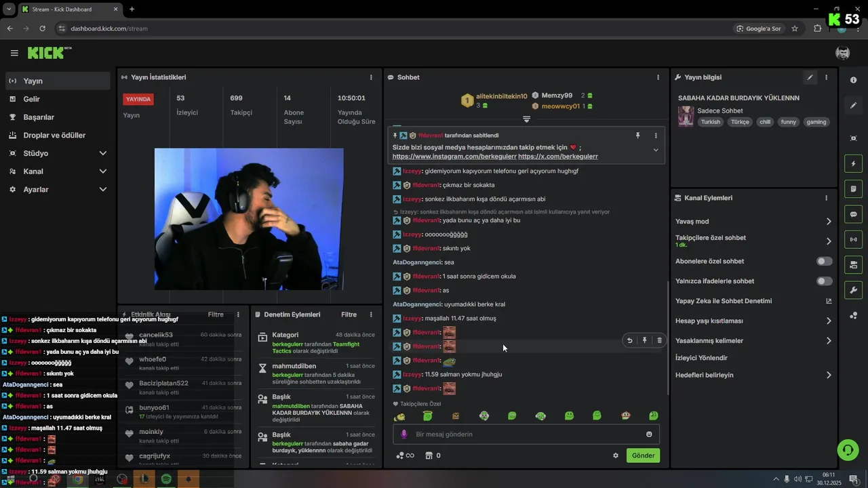The width and height of the screenshot is (868, 488).
Task: Open the x.com/berkegulerr link
Action: click(558, 157)
